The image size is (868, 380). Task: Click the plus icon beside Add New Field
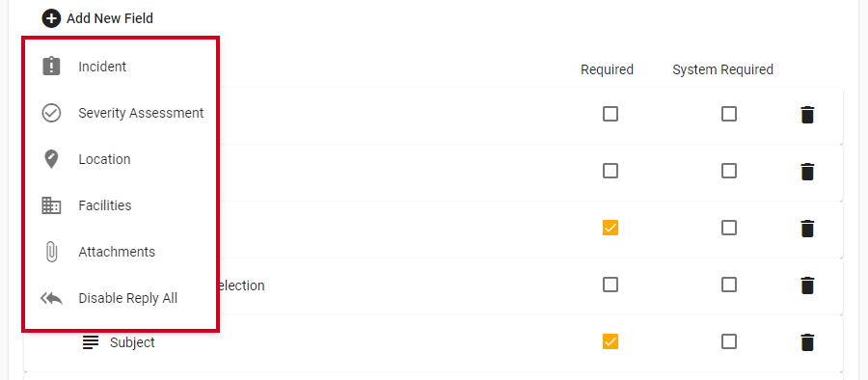(x=51, y=19)
